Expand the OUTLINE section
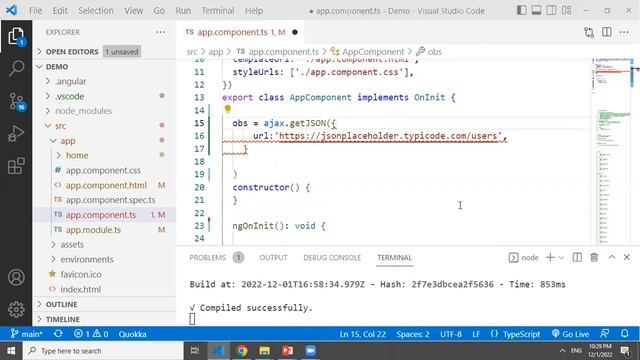The height and width of the screenshot is (360, 640). click(x=104, y=304)
